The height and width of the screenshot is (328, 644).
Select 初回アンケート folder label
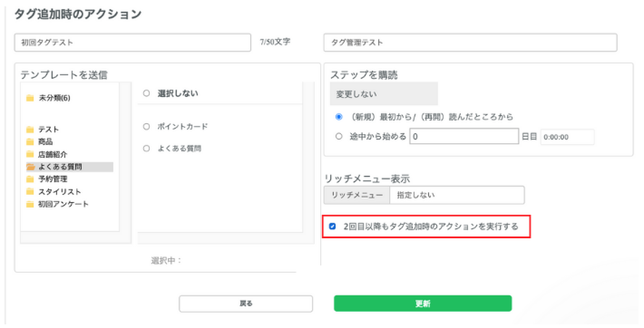click(x=63, y=204)
